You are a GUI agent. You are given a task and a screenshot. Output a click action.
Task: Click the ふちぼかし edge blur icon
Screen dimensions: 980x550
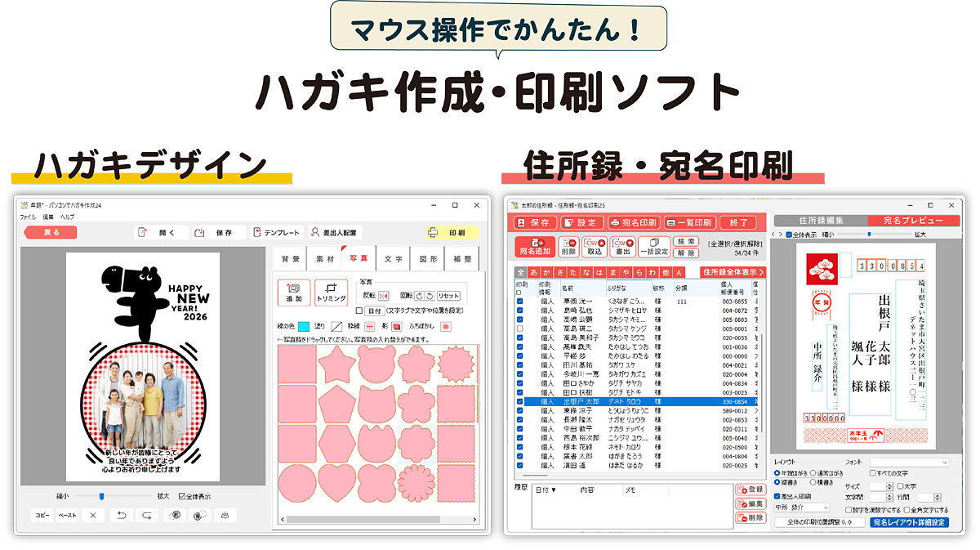pyautogui.click(x=446, y=326)
